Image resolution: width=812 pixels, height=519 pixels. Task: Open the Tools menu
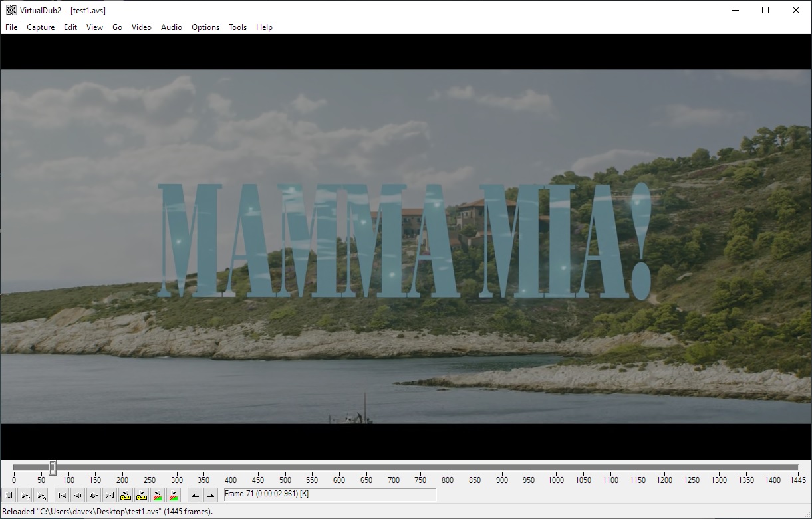coord(237,27)
